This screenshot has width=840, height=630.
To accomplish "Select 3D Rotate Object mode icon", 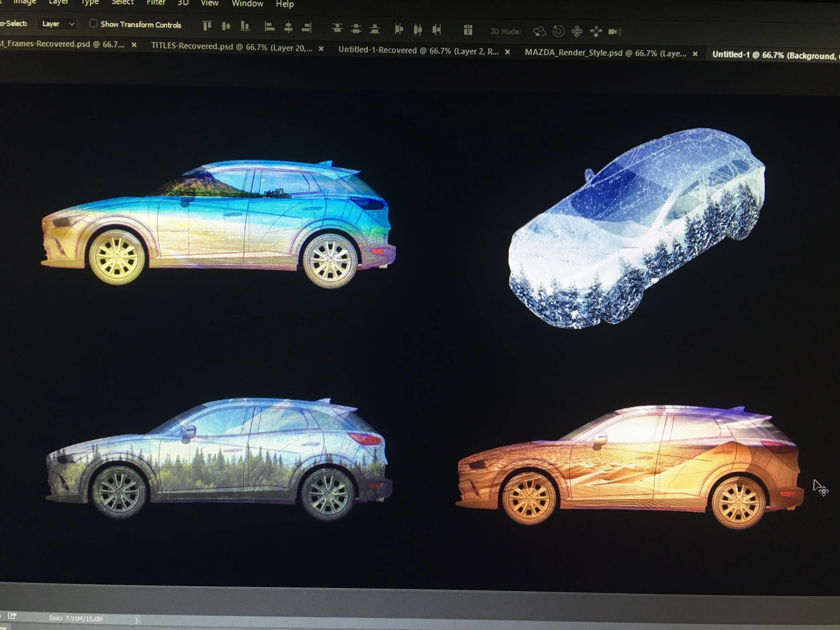I will pos(539,31).
